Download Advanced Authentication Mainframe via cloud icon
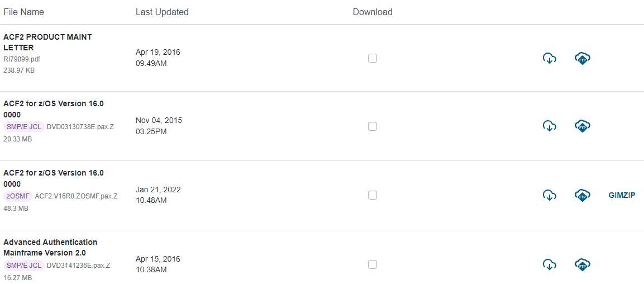 click(x=550, y=264)
